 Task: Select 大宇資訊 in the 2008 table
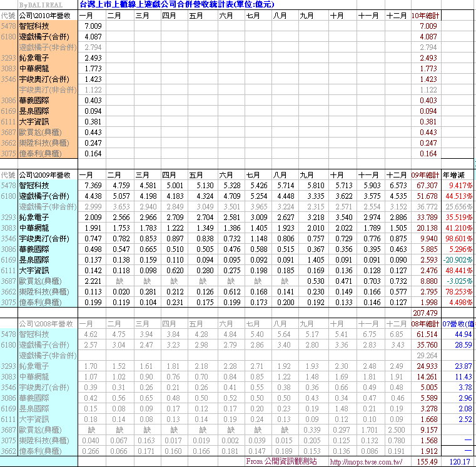coord(34,419)
